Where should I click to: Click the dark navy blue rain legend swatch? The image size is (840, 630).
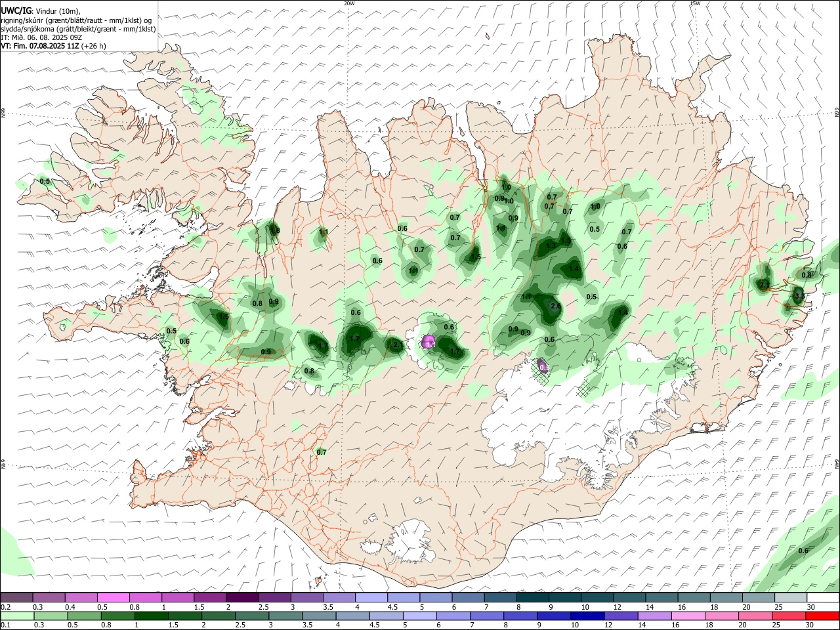pos(587,616)
